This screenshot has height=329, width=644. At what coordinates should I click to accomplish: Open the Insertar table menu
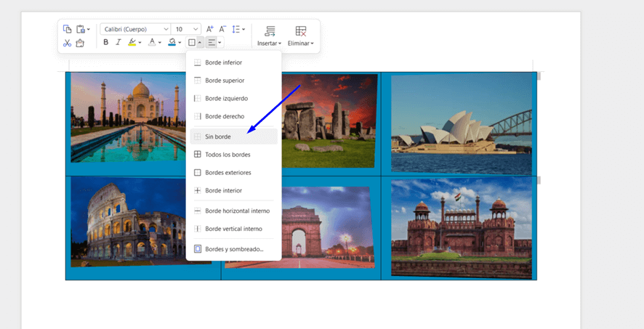pos(270,35)
